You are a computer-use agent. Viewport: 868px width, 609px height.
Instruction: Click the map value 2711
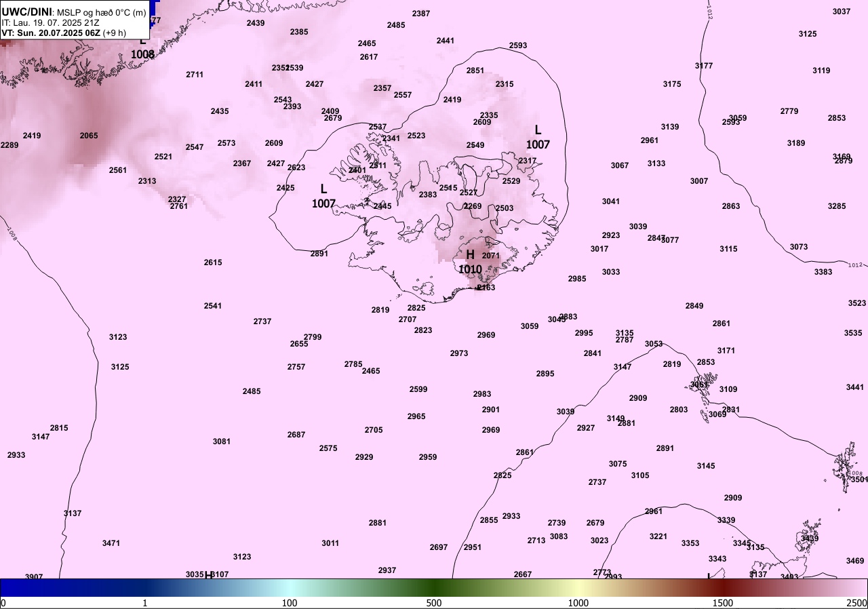pos(195,75)
